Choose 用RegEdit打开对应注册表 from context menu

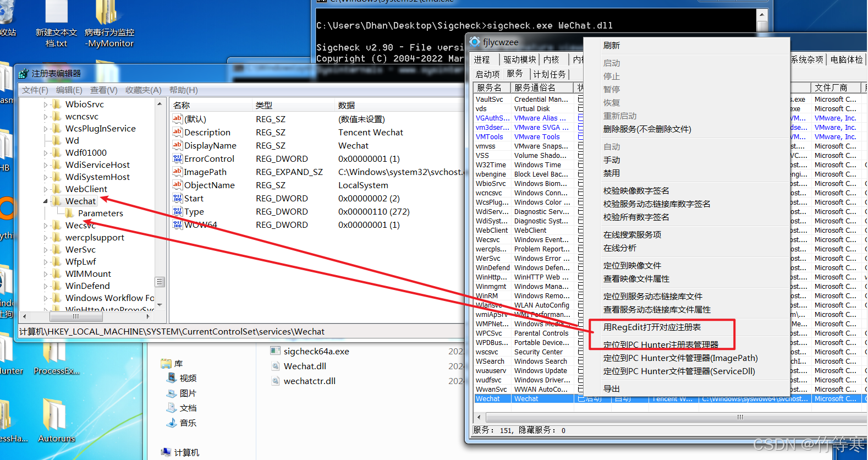tap(652, 327)
